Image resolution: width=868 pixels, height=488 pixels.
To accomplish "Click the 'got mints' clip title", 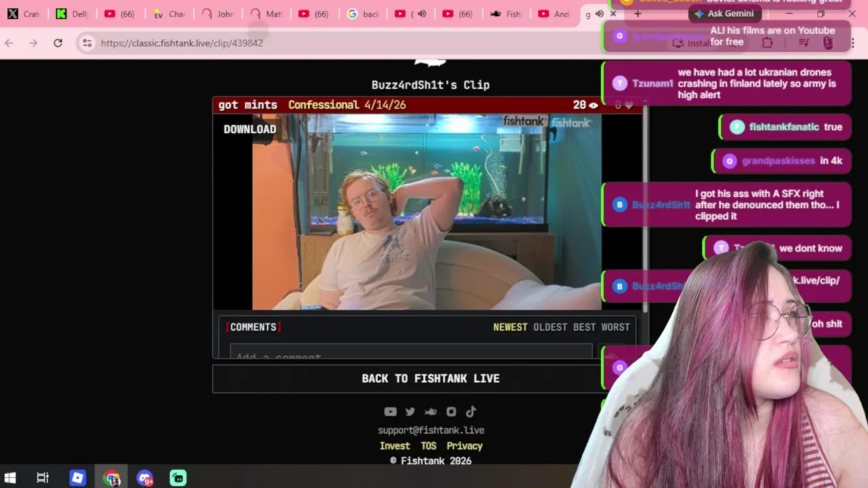I will [248, 105].
